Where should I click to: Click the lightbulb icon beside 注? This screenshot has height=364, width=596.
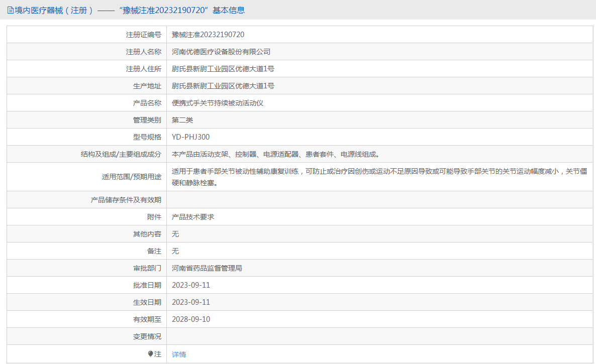pos(151,354)
